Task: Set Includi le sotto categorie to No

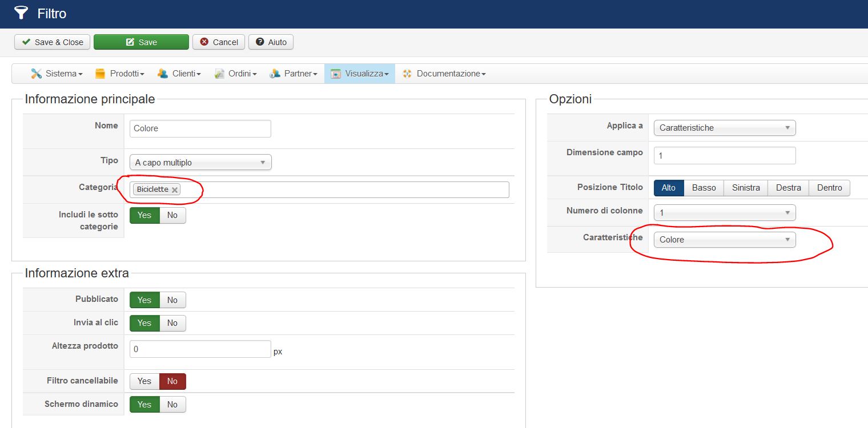Action: coord(172,215)
